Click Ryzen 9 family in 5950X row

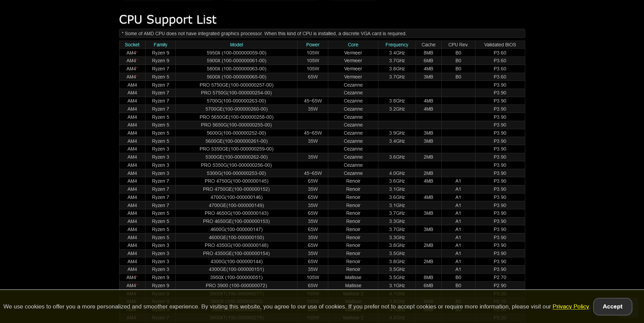[160, 53]
